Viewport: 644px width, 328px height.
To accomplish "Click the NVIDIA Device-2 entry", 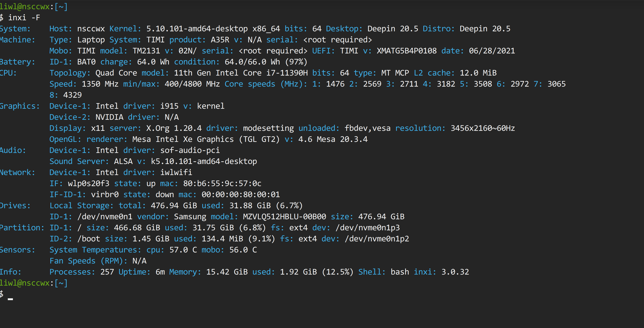I will pyautogui.click(x=109, y=117).
